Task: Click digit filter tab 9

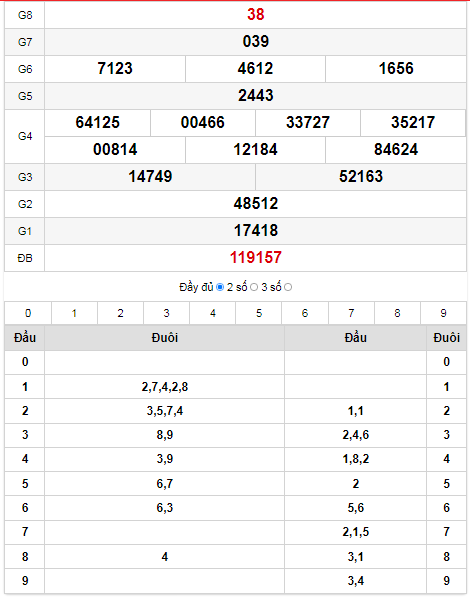Action: pos(443,313)
